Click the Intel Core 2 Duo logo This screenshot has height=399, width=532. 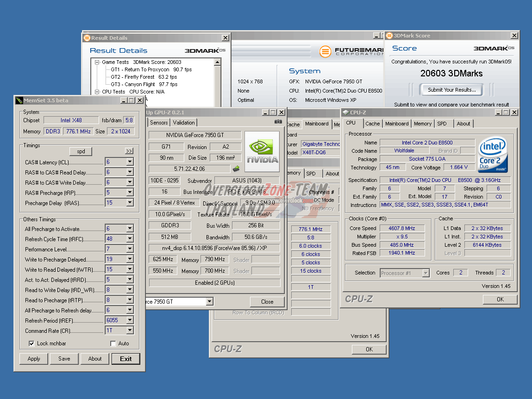493,155
